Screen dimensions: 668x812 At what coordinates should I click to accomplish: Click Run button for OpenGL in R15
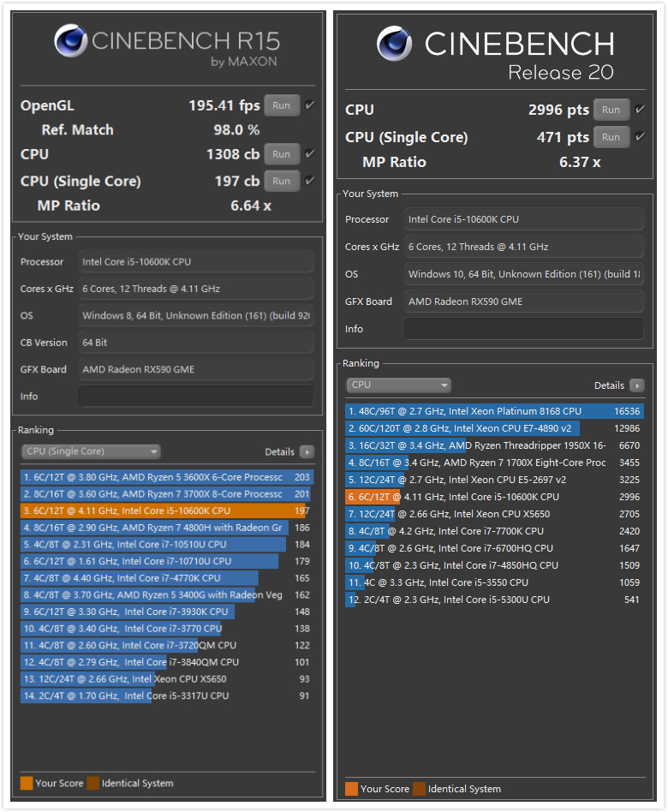click(282, 105)
